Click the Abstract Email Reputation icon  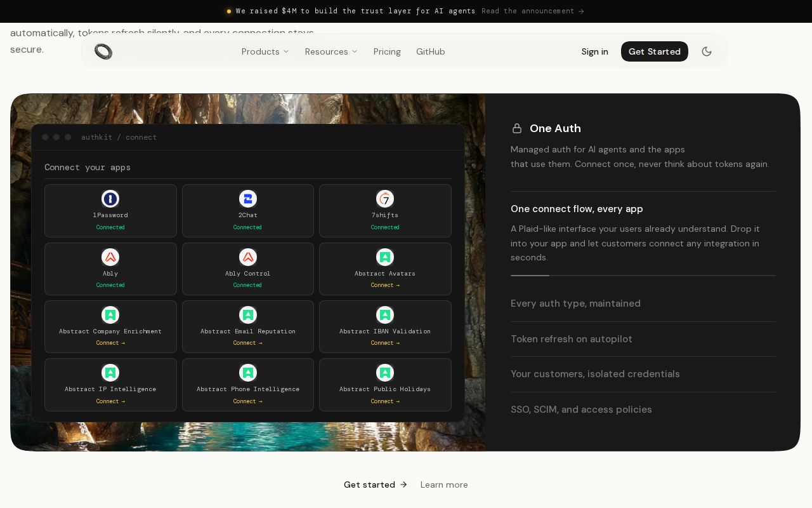click(248, 315)
